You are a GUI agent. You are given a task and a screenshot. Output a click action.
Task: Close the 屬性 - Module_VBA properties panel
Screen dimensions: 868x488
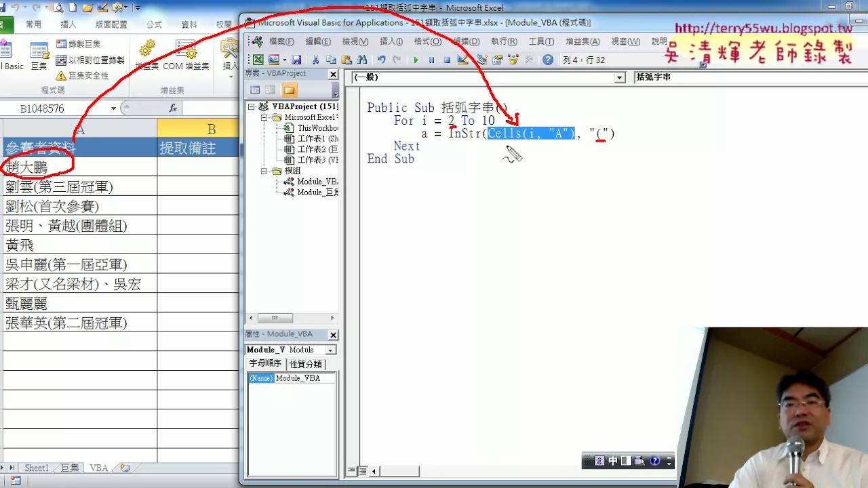333,335
